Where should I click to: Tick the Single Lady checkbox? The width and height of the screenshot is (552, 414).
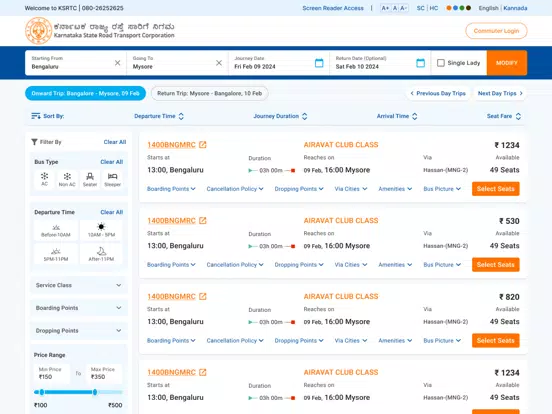[x=441, y=63]
